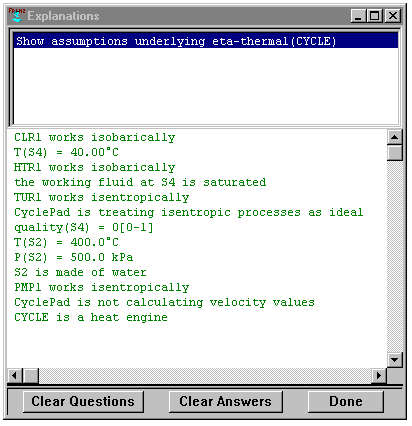This screenshot has height=426, width=412.
Task: Click the 'TUR1 works isentropically' line
Action: (x=102, y=197)
